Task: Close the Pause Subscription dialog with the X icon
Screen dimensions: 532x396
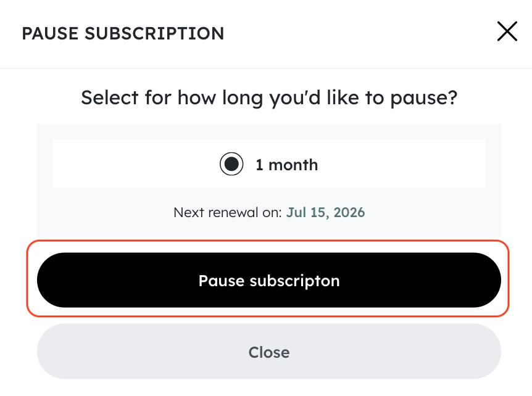Action: (x=507, y=32)
